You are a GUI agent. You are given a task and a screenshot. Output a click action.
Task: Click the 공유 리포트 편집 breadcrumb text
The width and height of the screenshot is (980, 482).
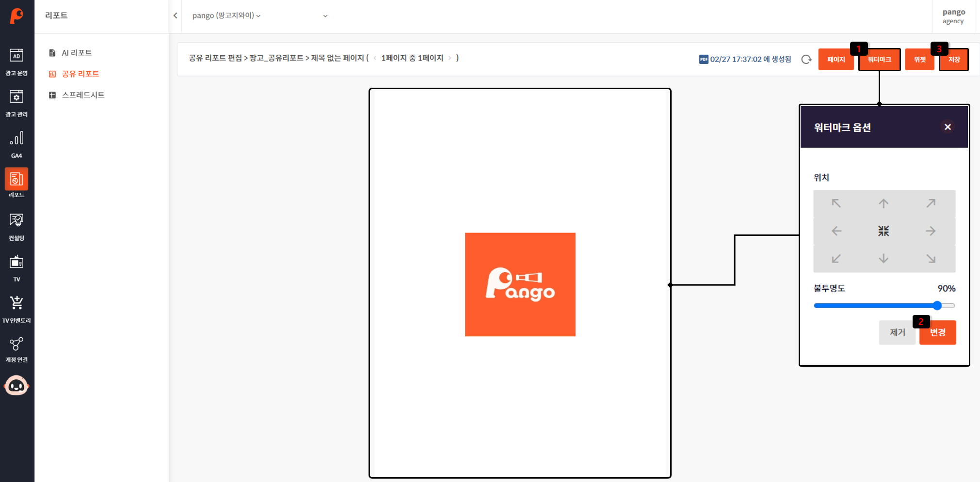(x=215, y=58)
